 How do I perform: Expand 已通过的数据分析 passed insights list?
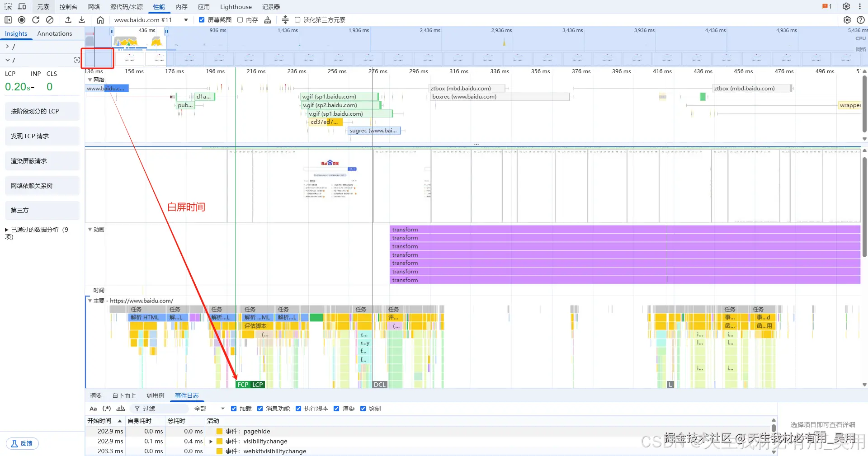point(7,230)
